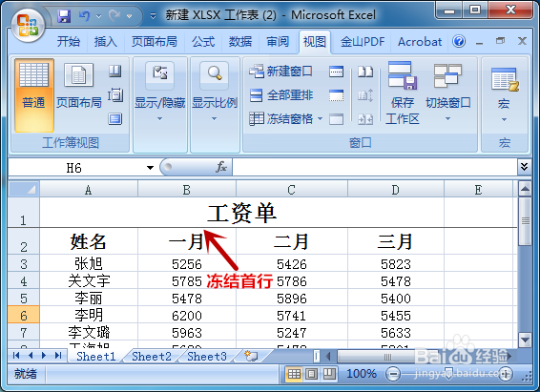Switch to Sheet3 tab

point(207,356)
